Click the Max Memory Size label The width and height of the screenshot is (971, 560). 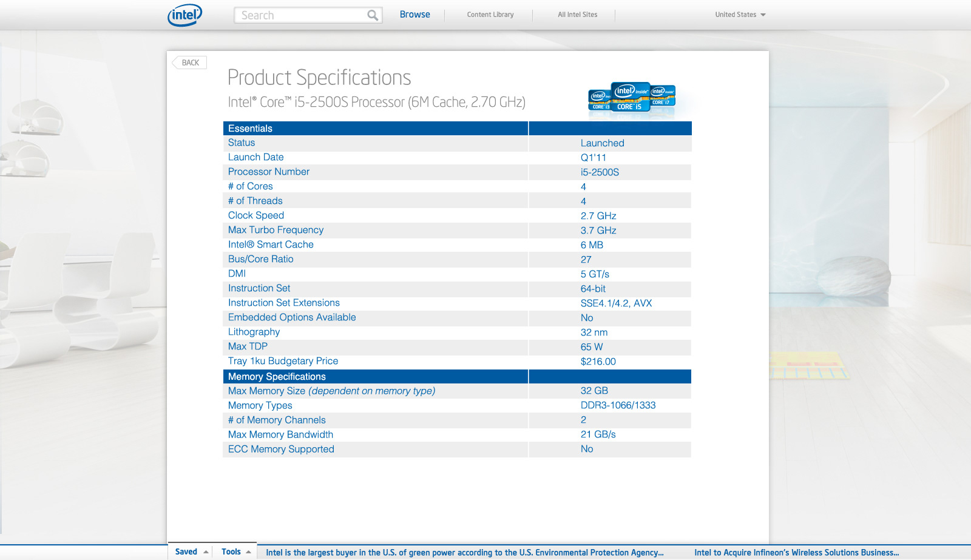(x=332, y=391)
